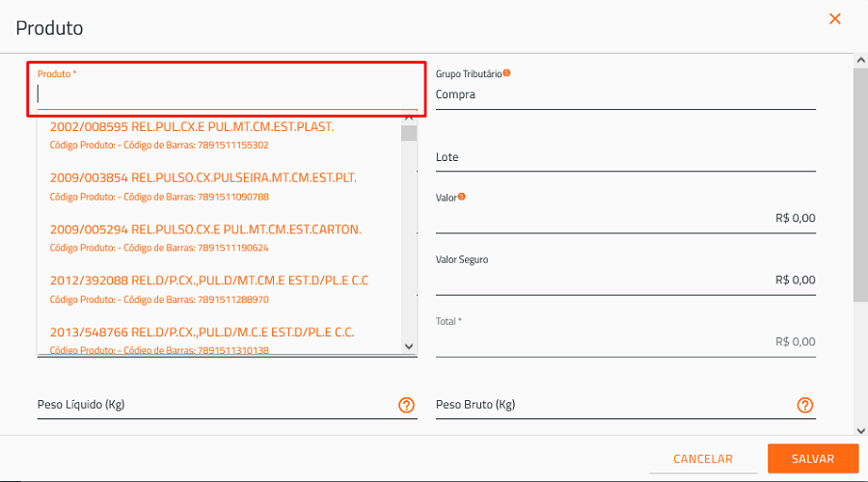Click barcode text 7891511190624
868x482 pixels.
tap(233, 248)
